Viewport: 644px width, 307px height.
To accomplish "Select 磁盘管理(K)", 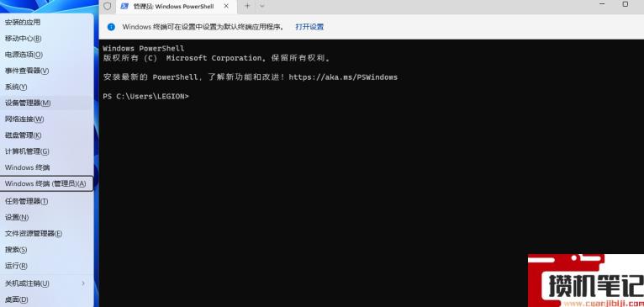I will pyautogui.click(x=46, y=135).
